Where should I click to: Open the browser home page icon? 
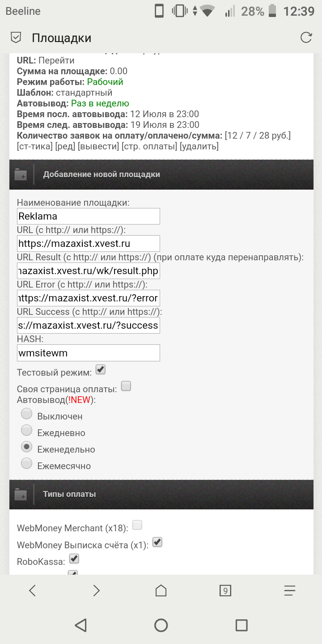tap(161, 591)
